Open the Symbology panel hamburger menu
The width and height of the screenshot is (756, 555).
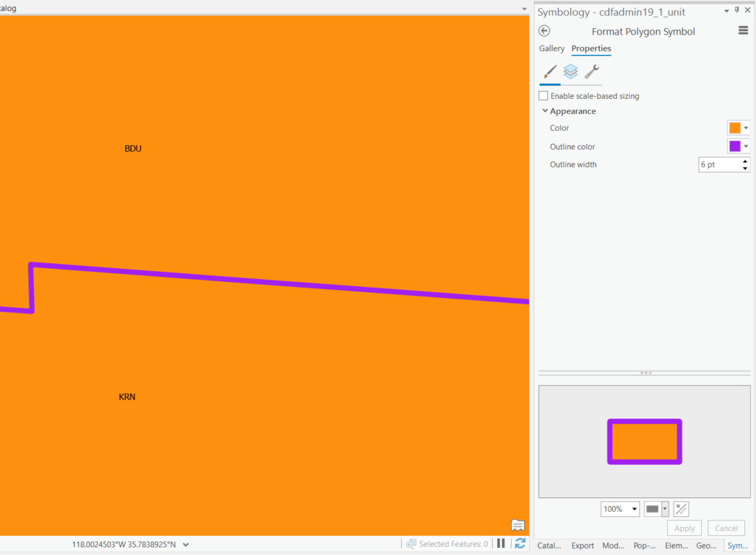tap(742, 30)
